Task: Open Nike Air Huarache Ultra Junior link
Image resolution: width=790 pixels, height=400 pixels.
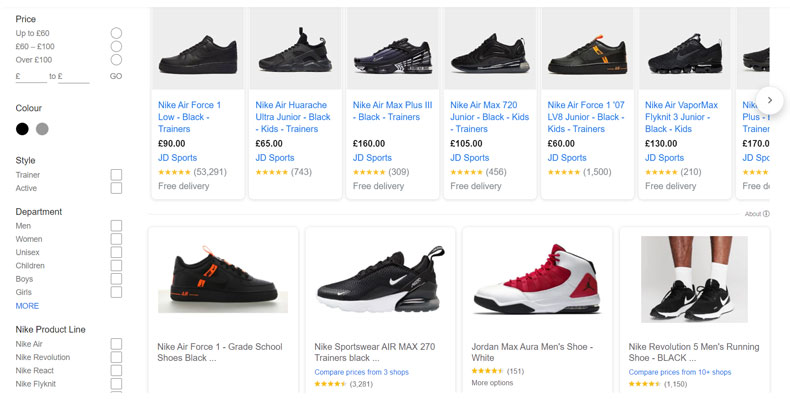Action: pos(293,117)
